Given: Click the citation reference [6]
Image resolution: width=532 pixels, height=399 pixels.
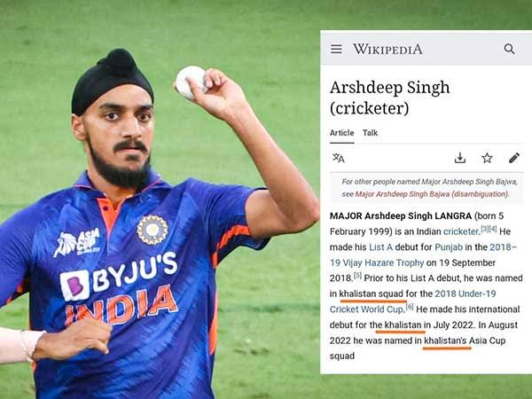Looking at the screenshot, I should pos(410,307).
